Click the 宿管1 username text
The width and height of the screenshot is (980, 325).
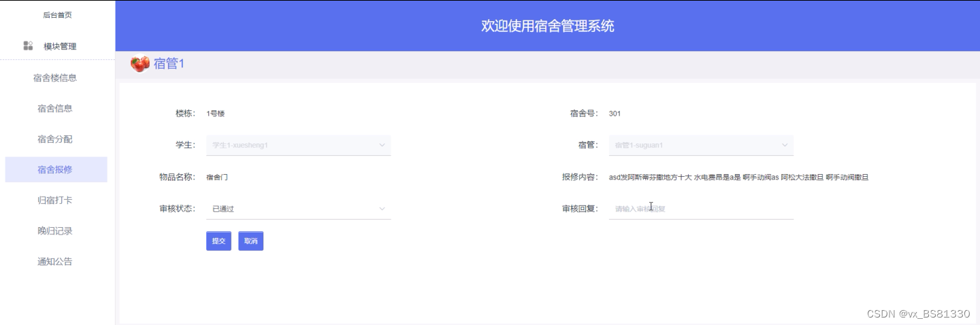tap(169, 64)
